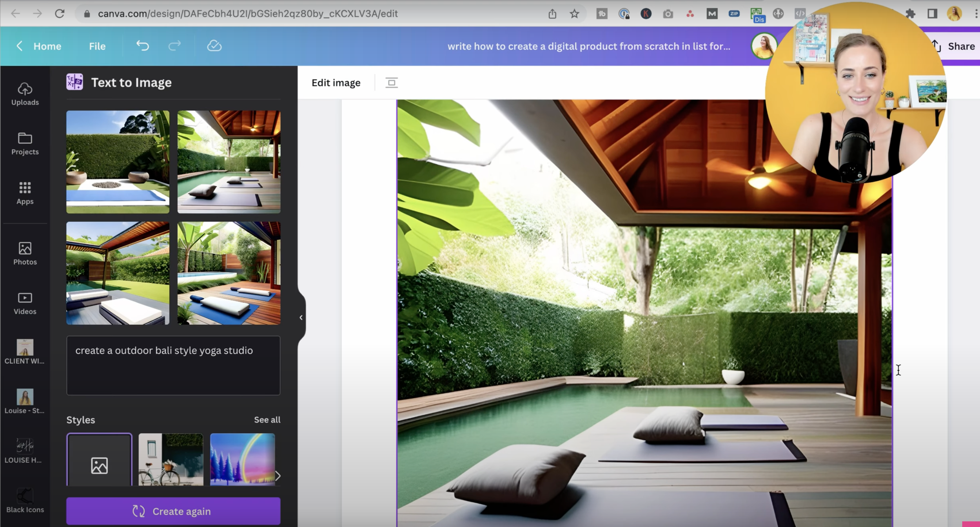The width and height of the screenshot is (980, 527).
Task: Click the prompt text box
Action: point(173,365)
